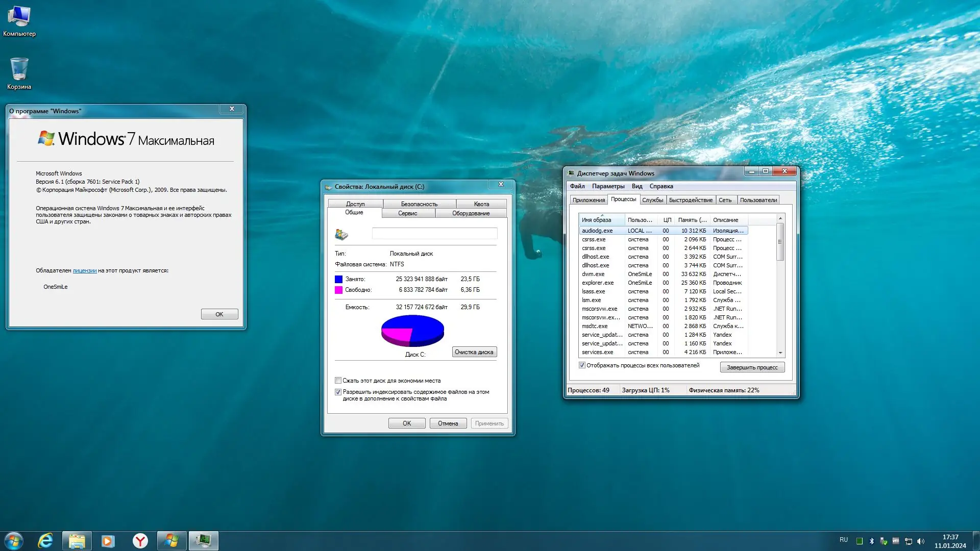The height and width of the screenshot is (551, 980).
Task: Switch to the 'Быстродействие' tab
Action: [x=690, y=200]
